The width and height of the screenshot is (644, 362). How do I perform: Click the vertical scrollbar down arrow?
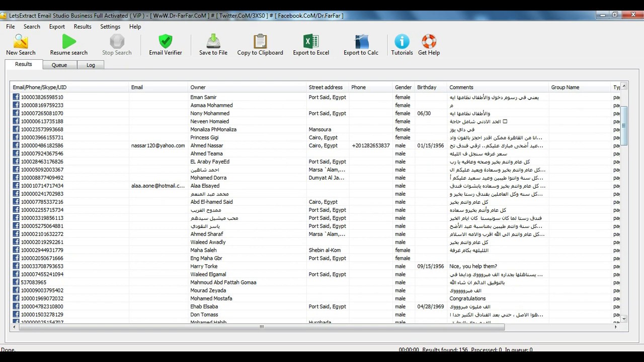(624, 319)
